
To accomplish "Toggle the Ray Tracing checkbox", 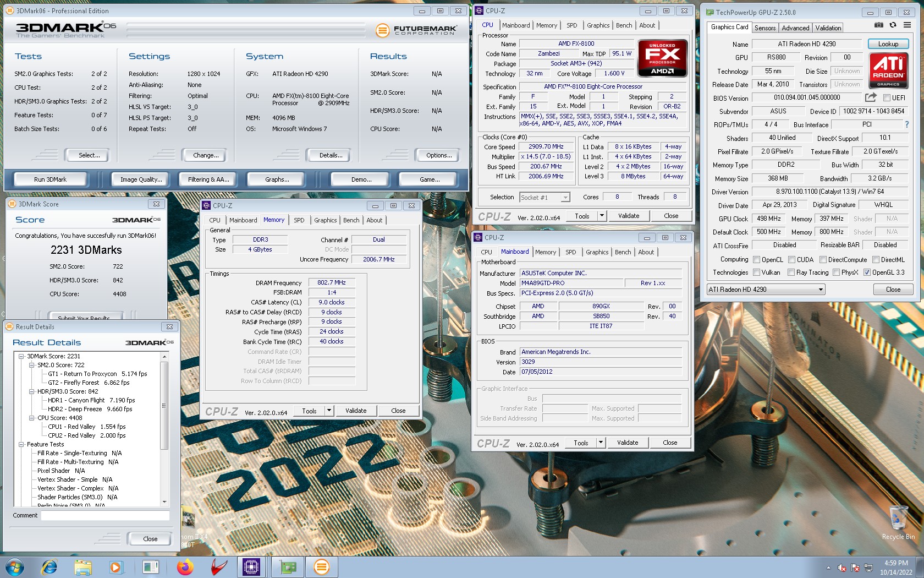I will pyautogui.click(x=791, y=272).
